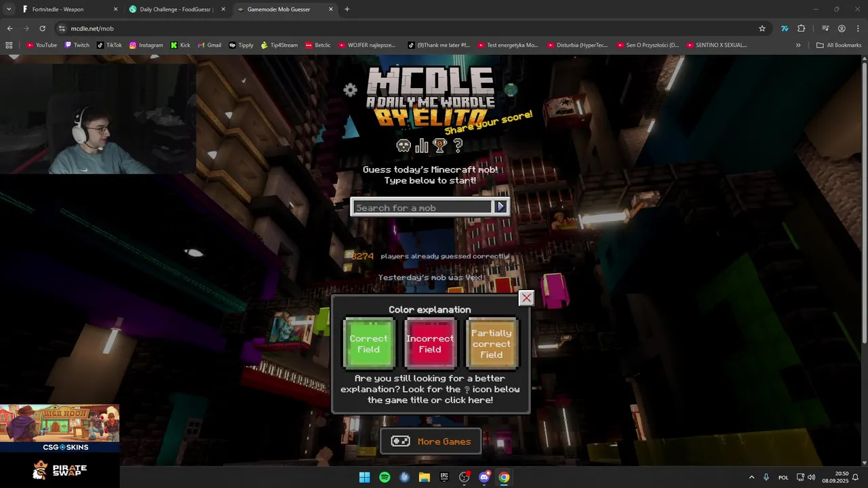The height and width of the screenshot is (488, 868).
Task: Submit the mob guess with the arrow button
Action: pyautogui.click(x=501, y=207)
